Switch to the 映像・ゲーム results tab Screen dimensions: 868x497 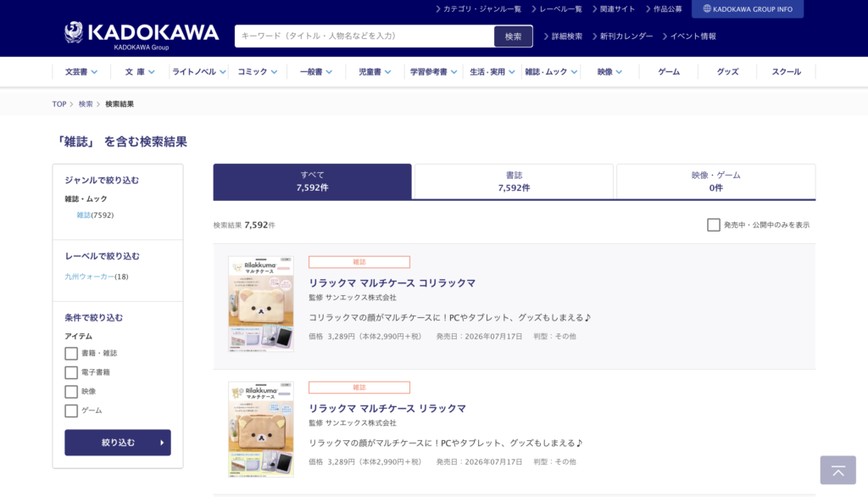pyautogui.click(x=715, y=181)
